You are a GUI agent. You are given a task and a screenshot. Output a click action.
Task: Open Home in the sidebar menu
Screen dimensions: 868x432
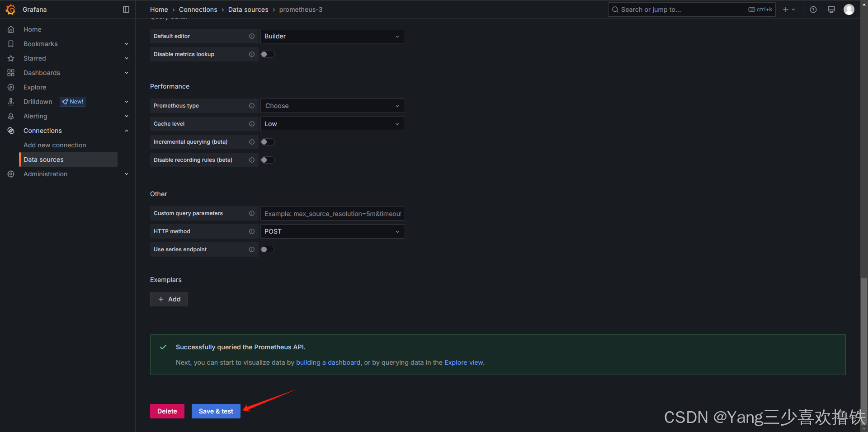point(33,29)
